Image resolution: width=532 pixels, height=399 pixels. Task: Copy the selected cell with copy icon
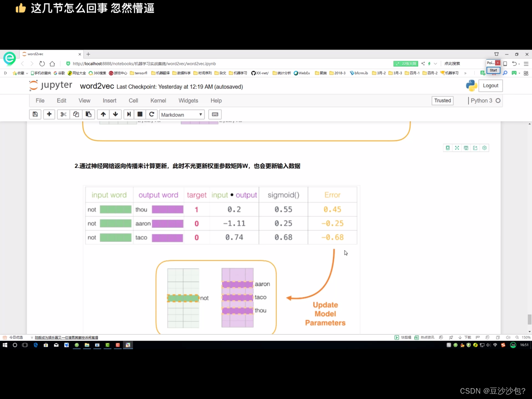coord(76,114)
